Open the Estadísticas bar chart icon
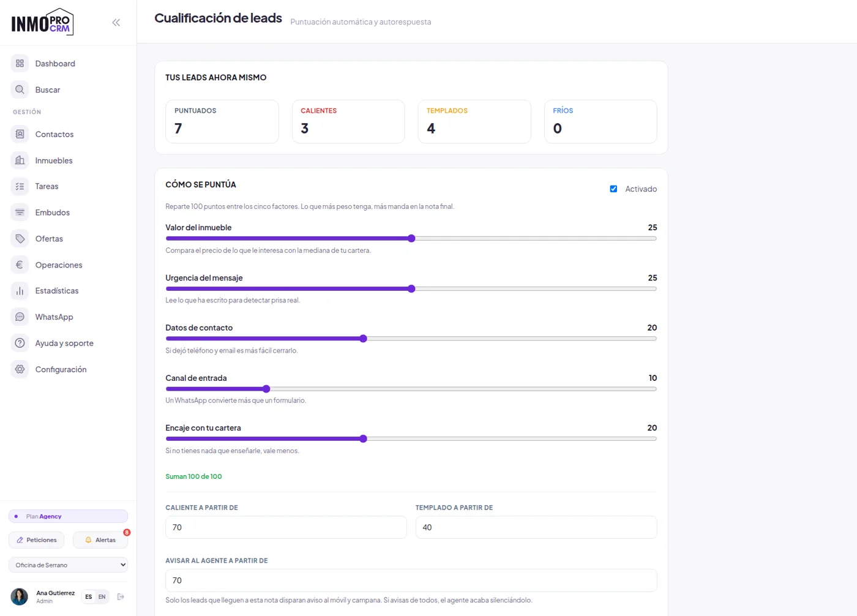The height and width of the screenshot is (616, 857). pos(20,291)
